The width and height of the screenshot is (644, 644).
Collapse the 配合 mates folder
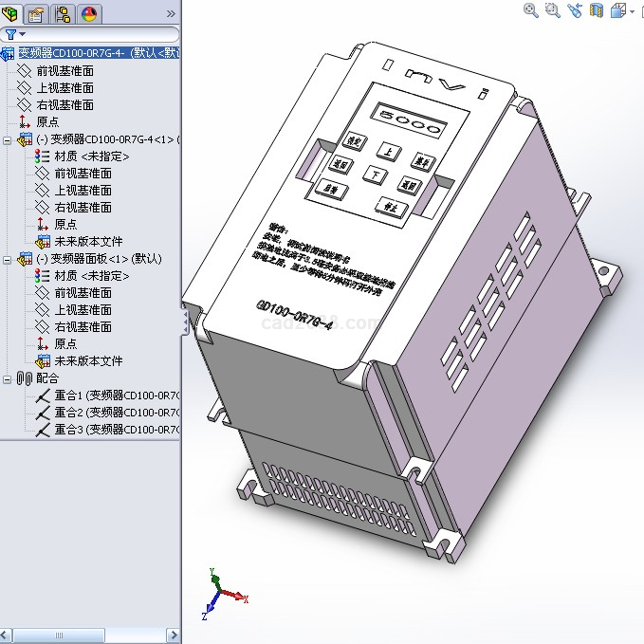click(8, 378)
